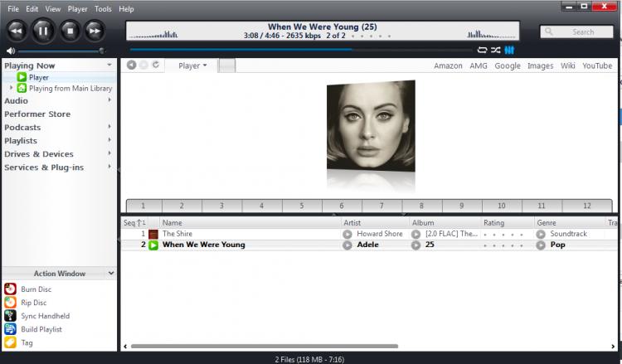Screen dimensions: 622x364
Task: Click numbered segment 6 button
Action: click(342, 206)
